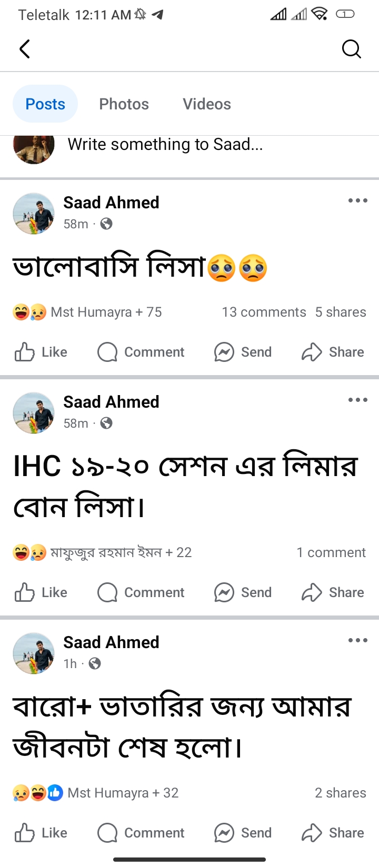Tap Write something to Saad field
The height and width of the screenshot is (868, 379).
tap(165, 144)
